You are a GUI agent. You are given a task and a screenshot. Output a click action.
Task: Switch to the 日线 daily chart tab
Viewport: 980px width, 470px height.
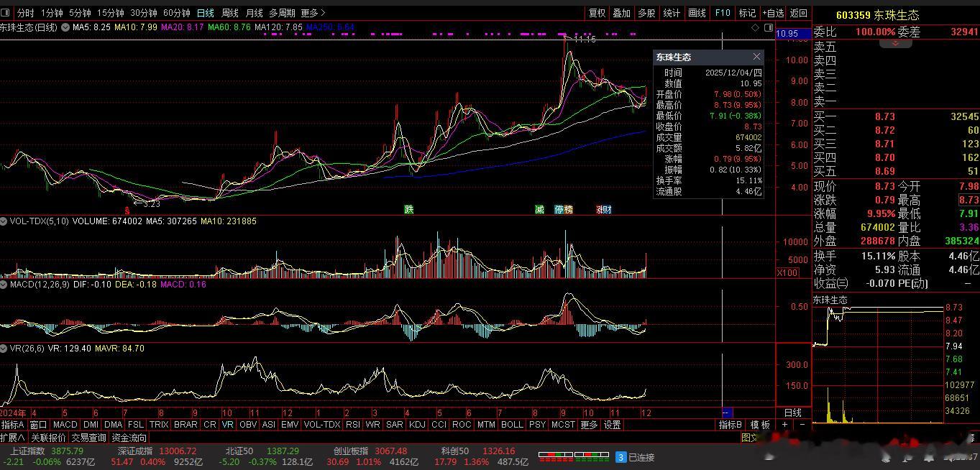[206, 13]
